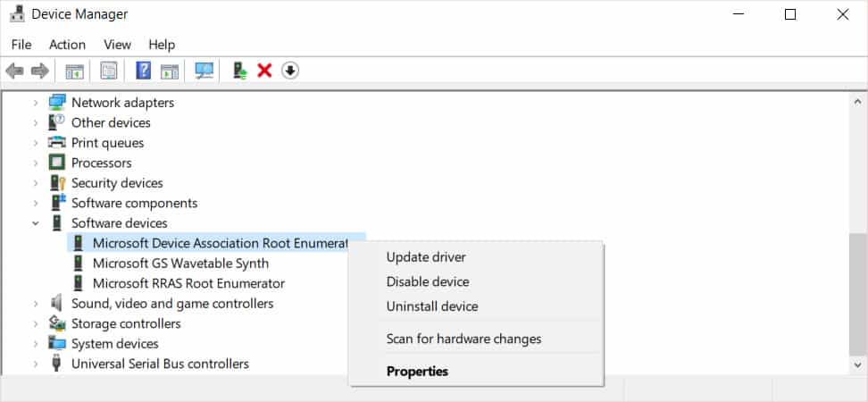
Task: Click the red X uninstall icon
Action: (264, 71)
